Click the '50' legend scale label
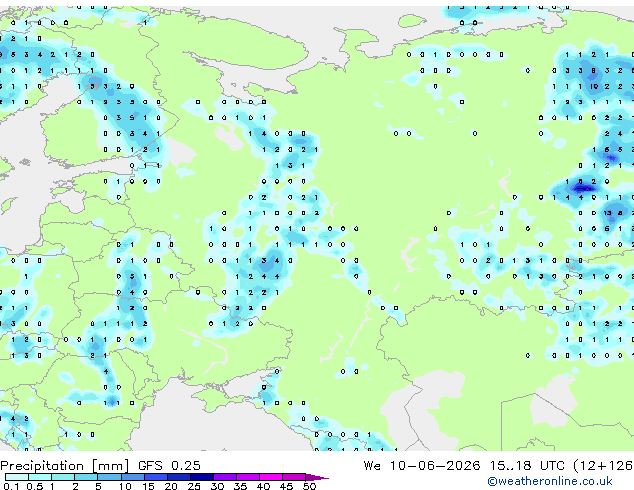Image resolution: width=634 pixels, height=490 pixels. 309,486
